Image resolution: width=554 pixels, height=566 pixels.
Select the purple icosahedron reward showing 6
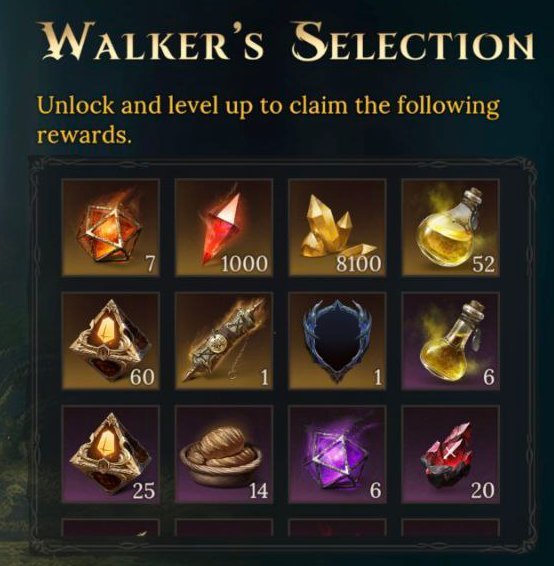pyautogui.click(x=337, y=454)
